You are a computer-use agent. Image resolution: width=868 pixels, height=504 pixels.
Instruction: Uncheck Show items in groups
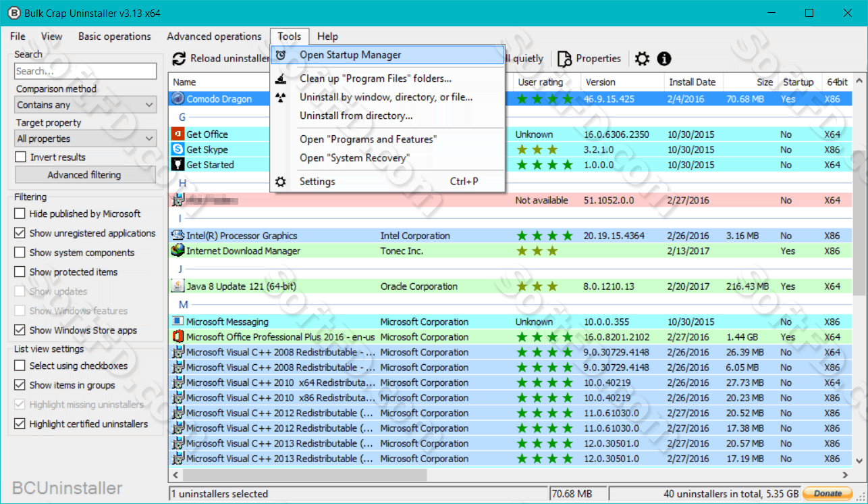click(20, 385)
